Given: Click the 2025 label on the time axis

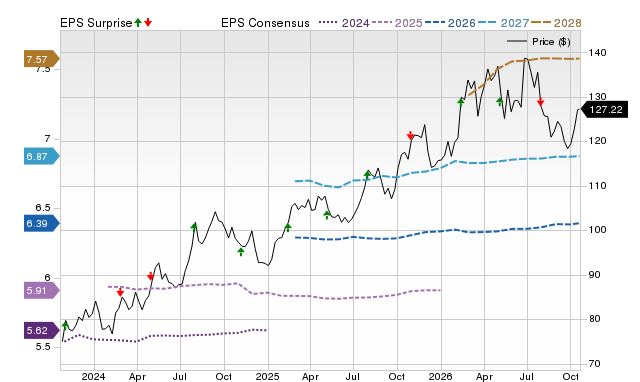Looking at the screenshot, I should (x=267, y=376).
